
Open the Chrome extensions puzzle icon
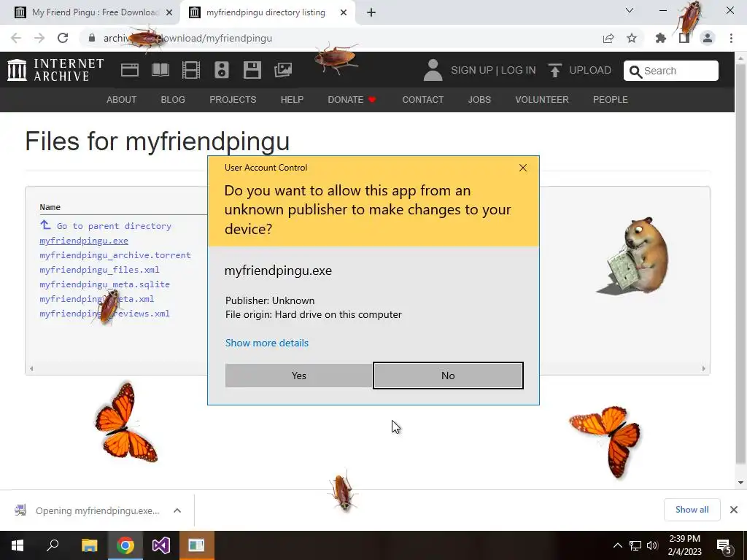click(661, 38)
